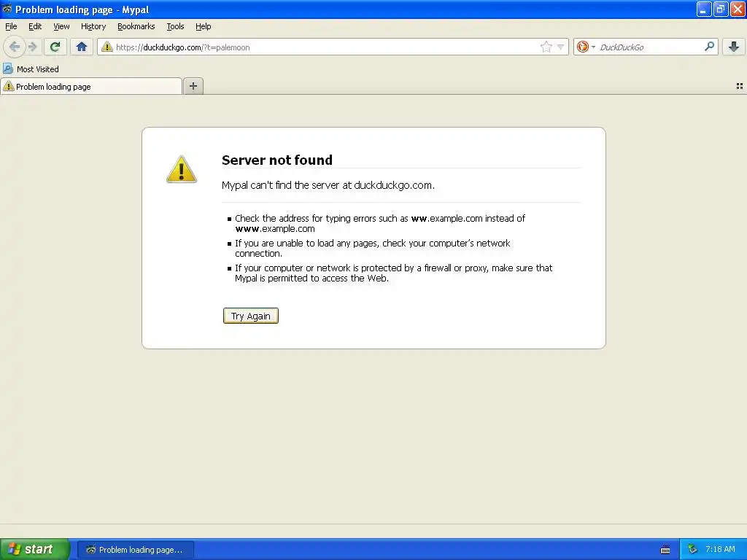The image size is (747, 560).
Task: Click the Server not found heading
Action: (277, 160)
